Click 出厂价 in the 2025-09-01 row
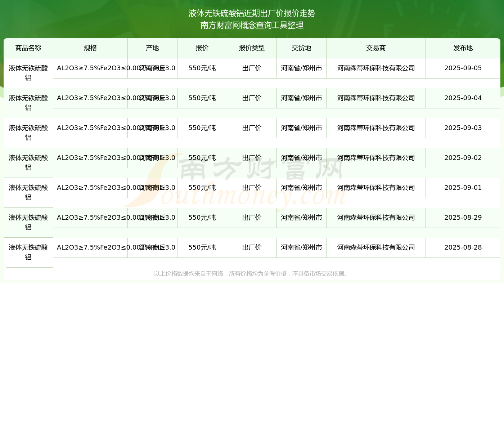Screen dimensions: 504x434 coord(252,188)
